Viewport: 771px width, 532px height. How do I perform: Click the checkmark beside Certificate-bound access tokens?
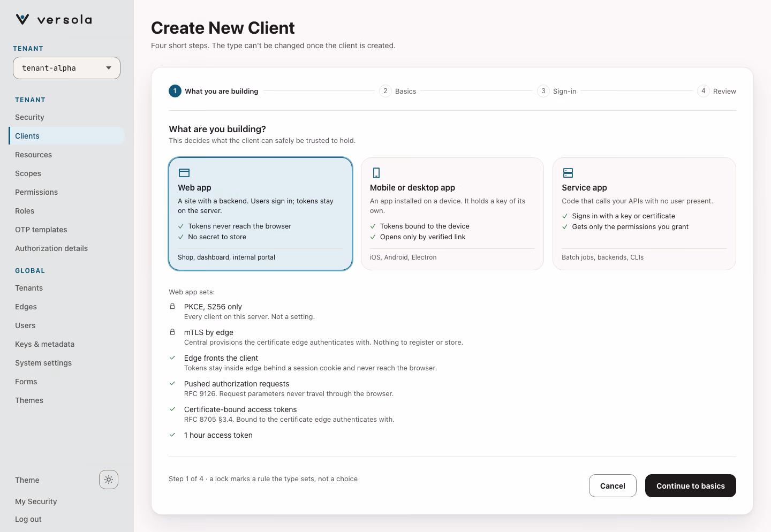[x=172, y=409]
